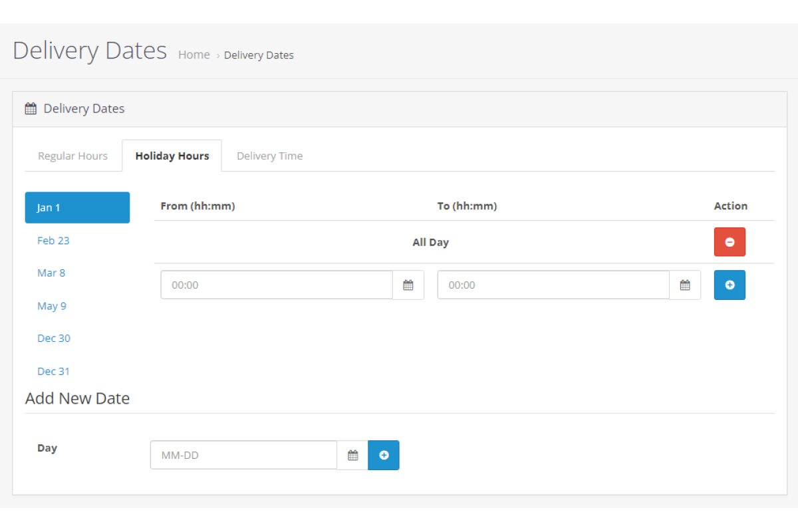Switch to Regular Hours tab
The image size is (798, 532).
point(72,156)
